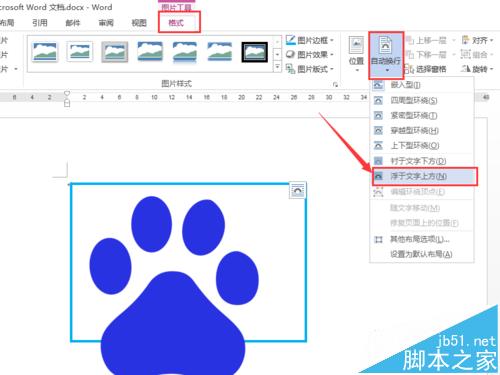Switch to the 审阅 review tab
500x375 pixels.
[x=106, y=23]
